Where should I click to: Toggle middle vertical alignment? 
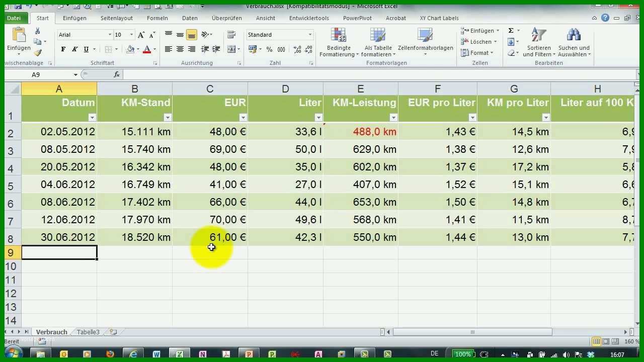point(180,35)
